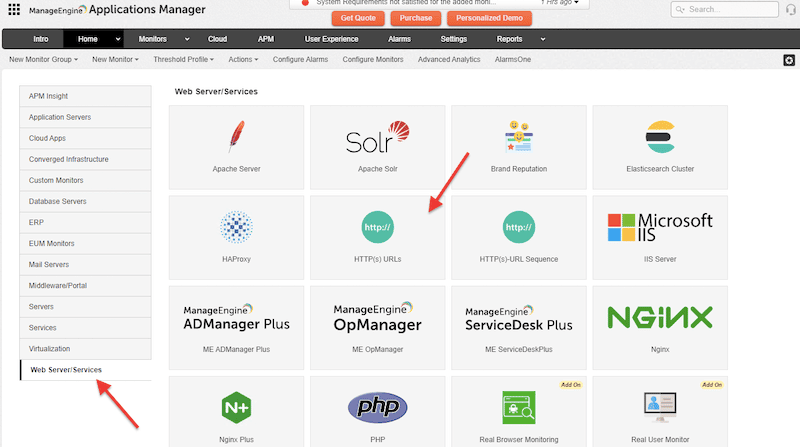Select the Real Browser Monitoring icon
The height and width of the screenshot is (447, 800).
pyautogui.click(x=519, y=407)
